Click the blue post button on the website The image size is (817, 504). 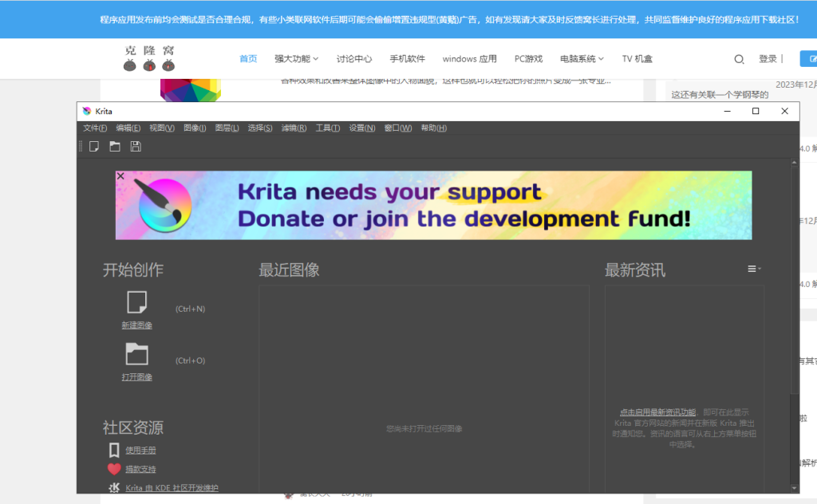tap(809, 59)
